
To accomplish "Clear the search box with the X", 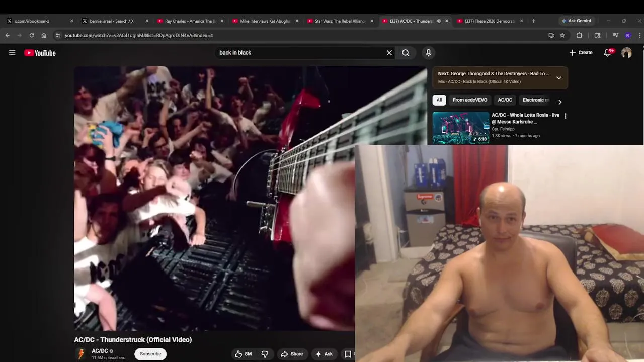I will 389,53.
